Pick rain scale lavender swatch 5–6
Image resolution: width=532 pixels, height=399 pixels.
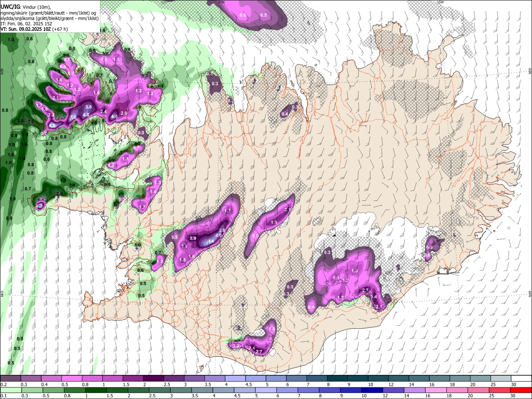pos(266,390)
